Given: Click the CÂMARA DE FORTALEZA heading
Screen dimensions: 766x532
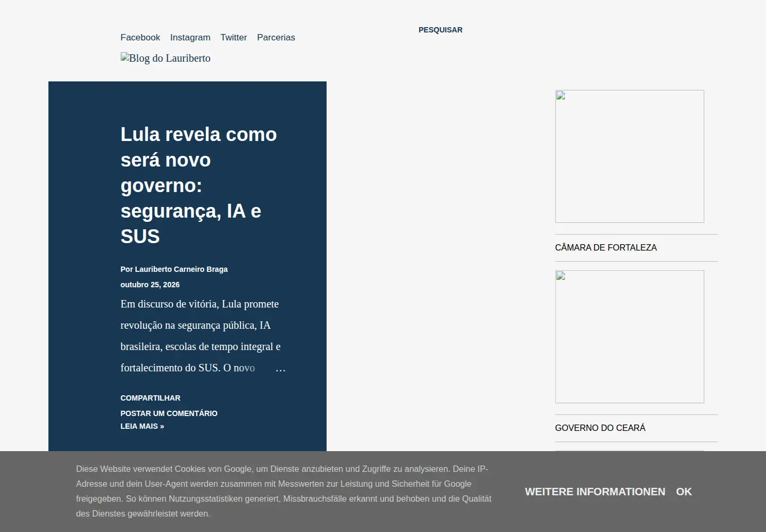Looking at the screenshot, I should 606,247.
